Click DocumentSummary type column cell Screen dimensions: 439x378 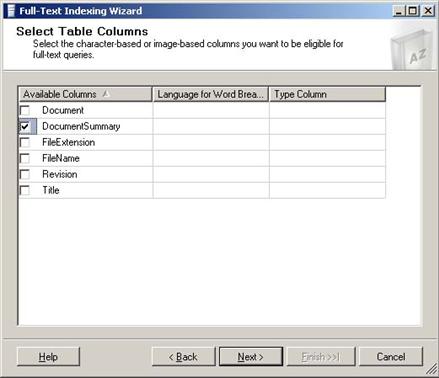coord(327,126)
